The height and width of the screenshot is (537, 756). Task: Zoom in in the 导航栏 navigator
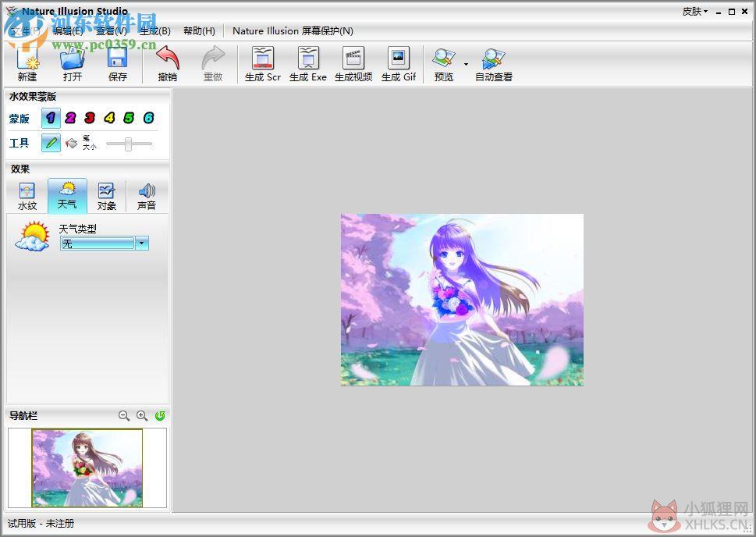[x=142, y=415]
